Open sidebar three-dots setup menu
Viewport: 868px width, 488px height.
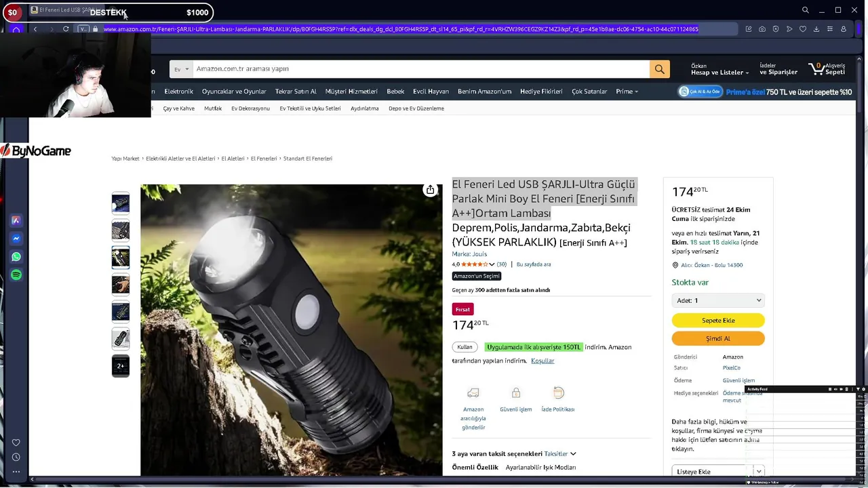tap(16, 472)
